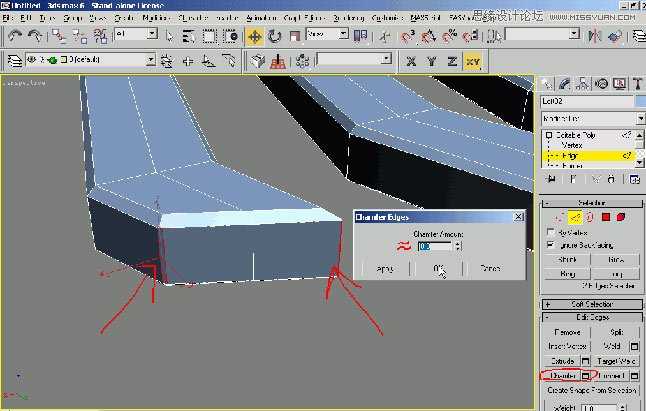Screen dimensions: 646x411
Task: Toggle the Window/Crossing selection icon
Action: coord(230,36)
